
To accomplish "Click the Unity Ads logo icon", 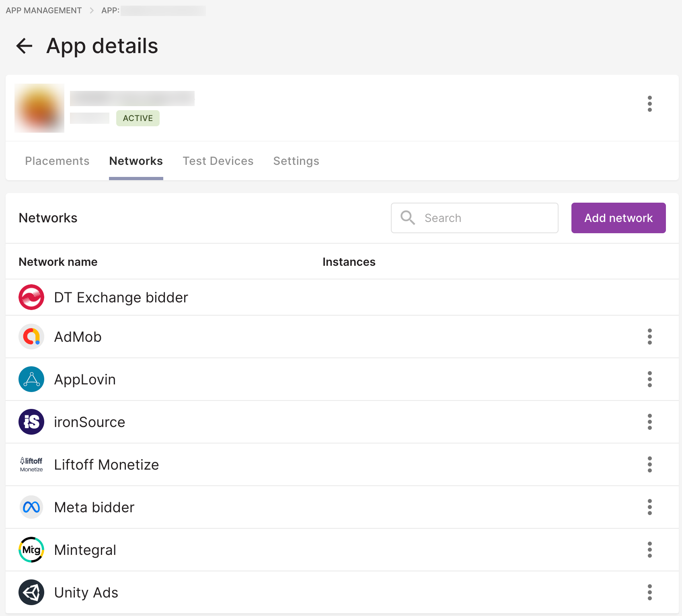I will pos(31,592).
